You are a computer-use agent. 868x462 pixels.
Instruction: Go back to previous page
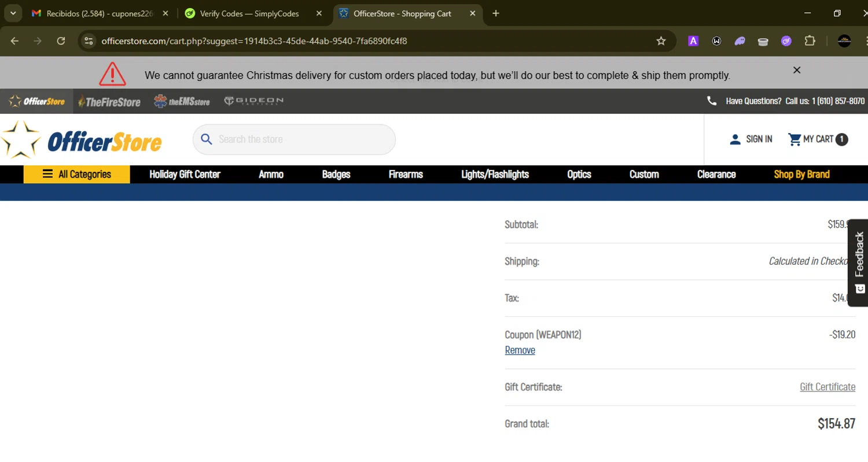pos(15,41)
